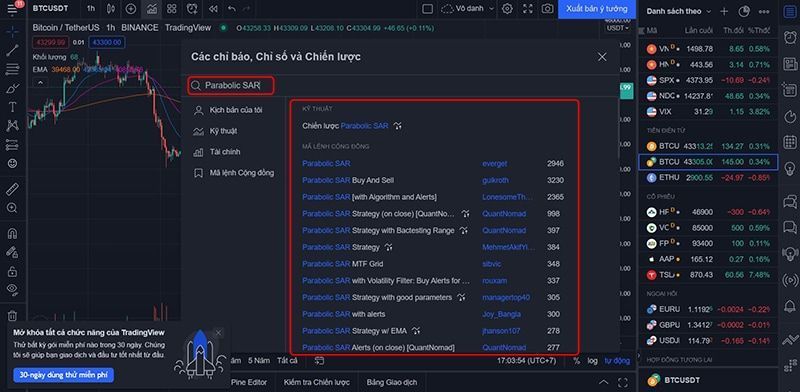The width and height of the screenshot is (800, 392).
Task: Take a chart snapshot with camera icon
Action: point(547,9)
